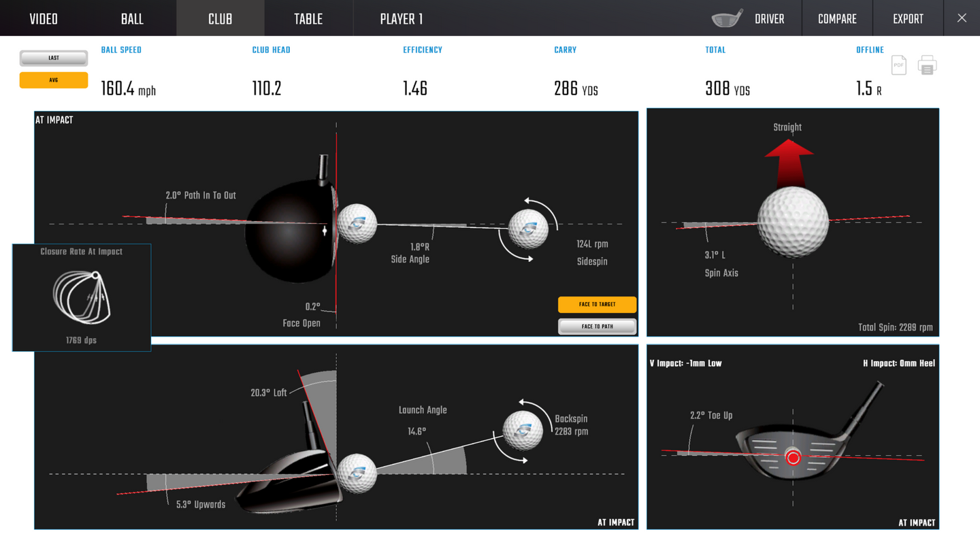Open the DRIVER club selector
980x551 pixels.
[769, 19]
